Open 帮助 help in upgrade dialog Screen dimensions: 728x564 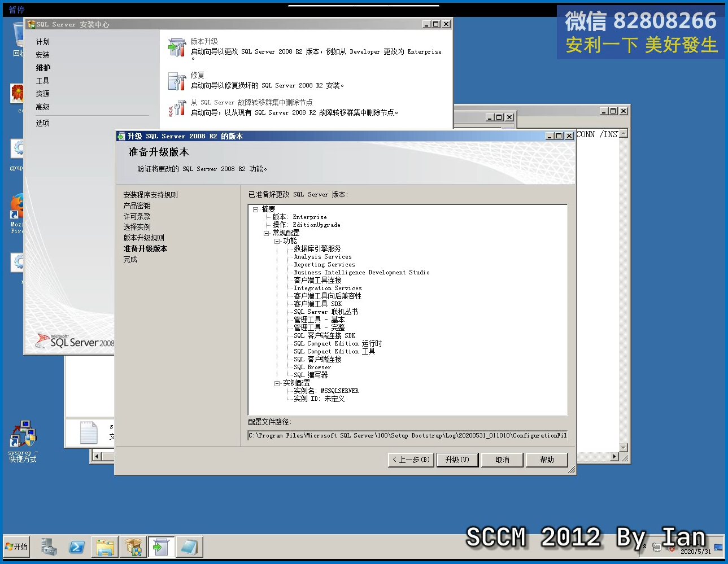pyautogui.click(x=547, y=460)
